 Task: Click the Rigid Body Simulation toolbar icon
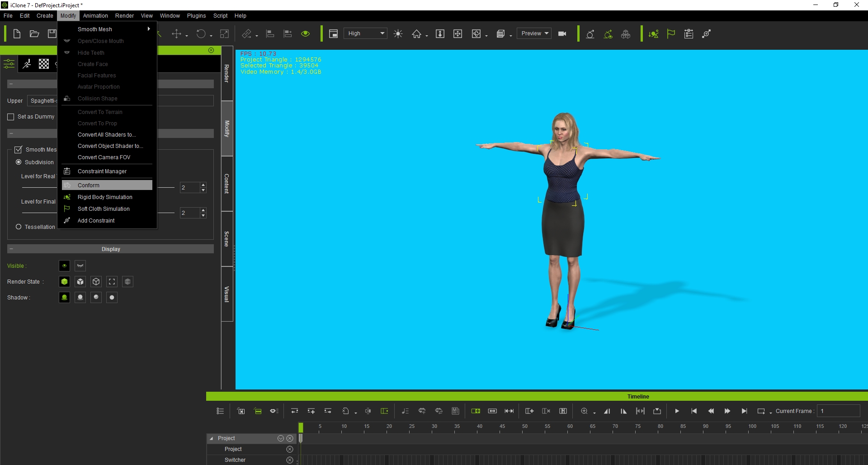coord(653,34)
